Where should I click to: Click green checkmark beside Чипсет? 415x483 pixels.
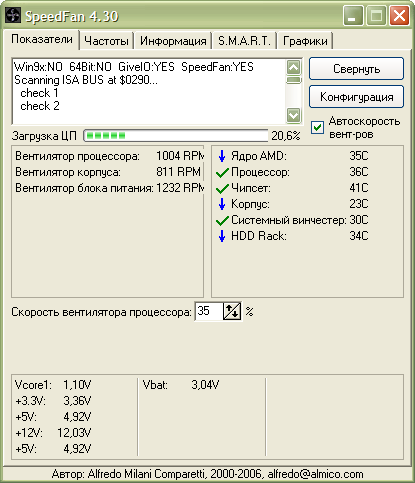[222, 188]
